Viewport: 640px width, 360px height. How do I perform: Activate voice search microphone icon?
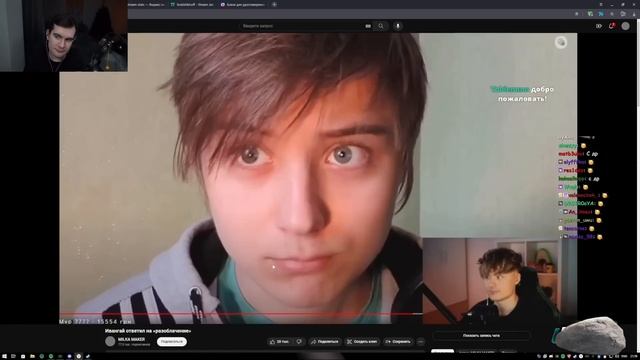tap(398, 26)
